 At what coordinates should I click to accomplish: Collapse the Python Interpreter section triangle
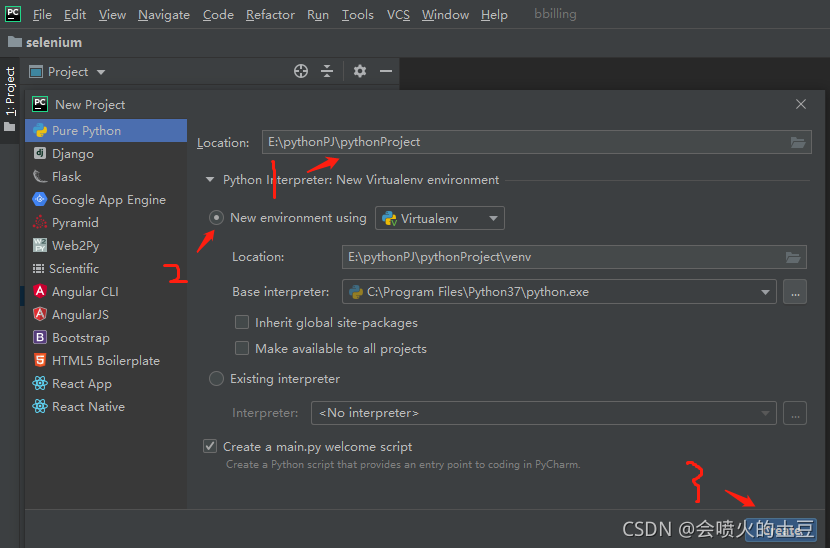coord(210,179)
